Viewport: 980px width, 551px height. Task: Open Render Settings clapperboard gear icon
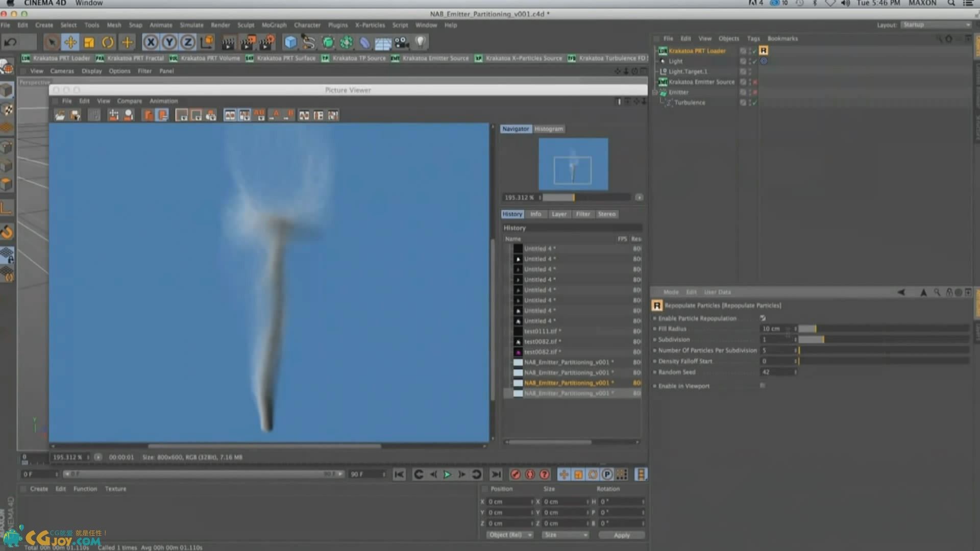coord(266,42)
